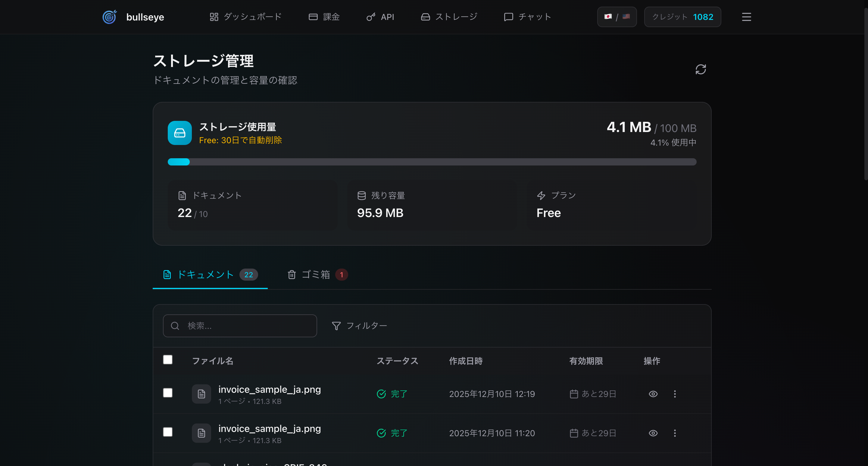Click the bullseye logo icon
Viewport: 868px width, 466px height.
pos(110,17)
